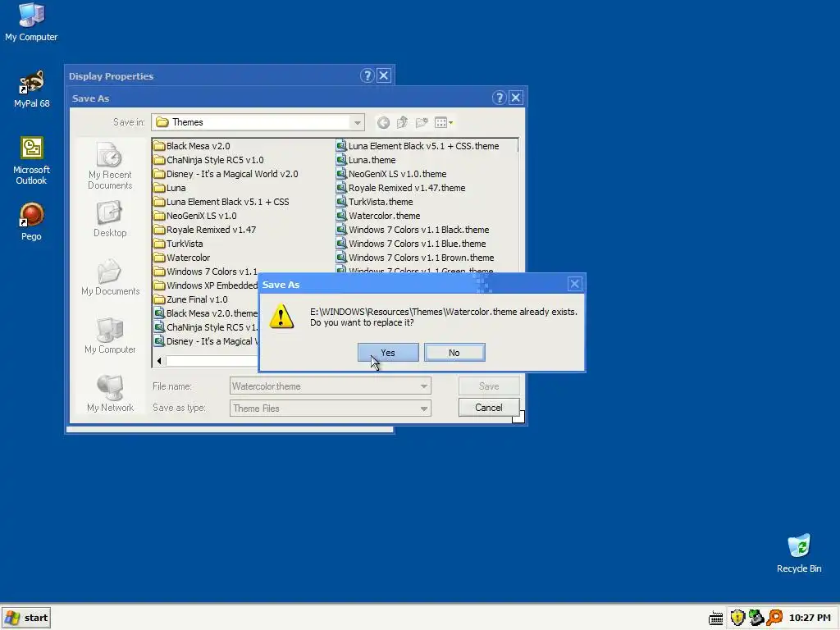Select the Royale Remixed v1.47 folder
This screenshot has height=630, width=840.
click(x=204, y=230)
